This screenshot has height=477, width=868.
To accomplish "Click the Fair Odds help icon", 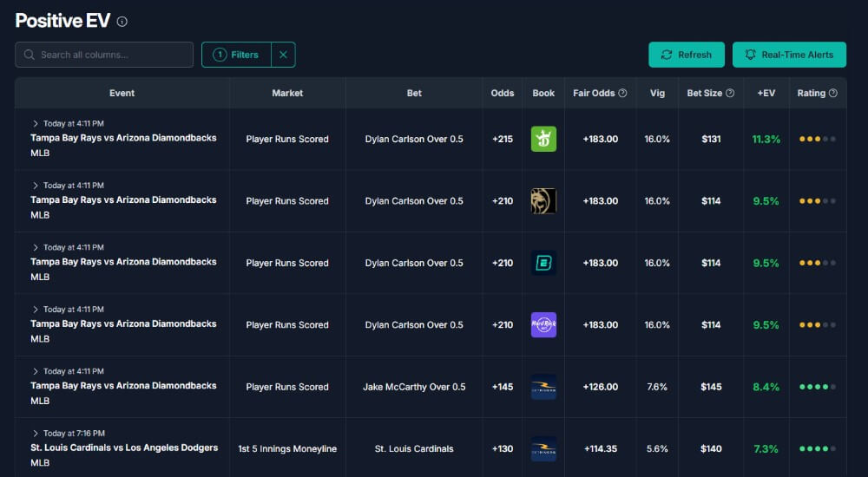I will point(622,93).
